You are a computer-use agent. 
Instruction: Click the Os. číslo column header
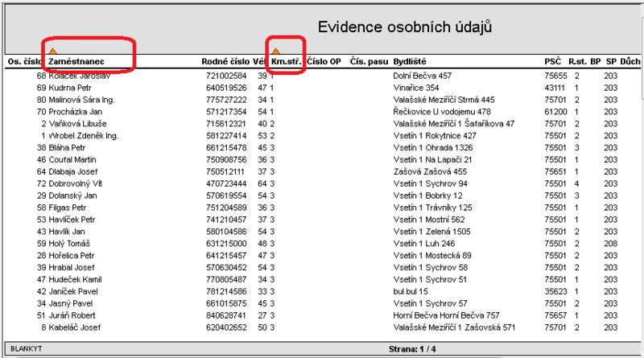pos(25,62)
